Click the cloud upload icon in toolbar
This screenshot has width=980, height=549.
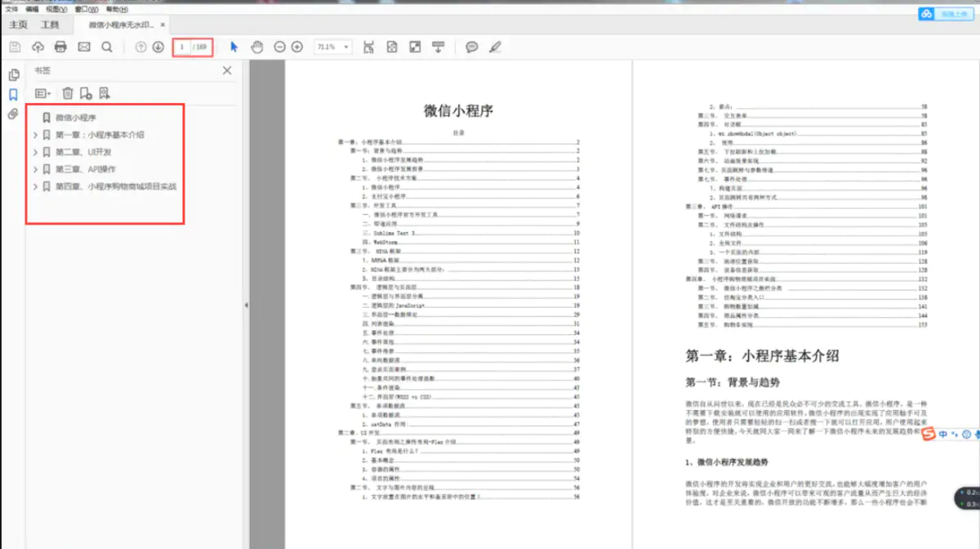click(x=38, y=47)
